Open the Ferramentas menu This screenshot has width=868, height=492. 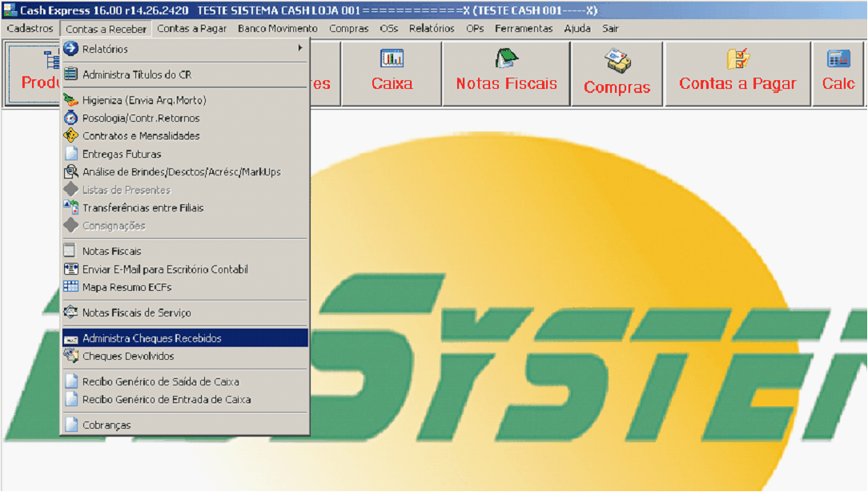pos(523,28)
